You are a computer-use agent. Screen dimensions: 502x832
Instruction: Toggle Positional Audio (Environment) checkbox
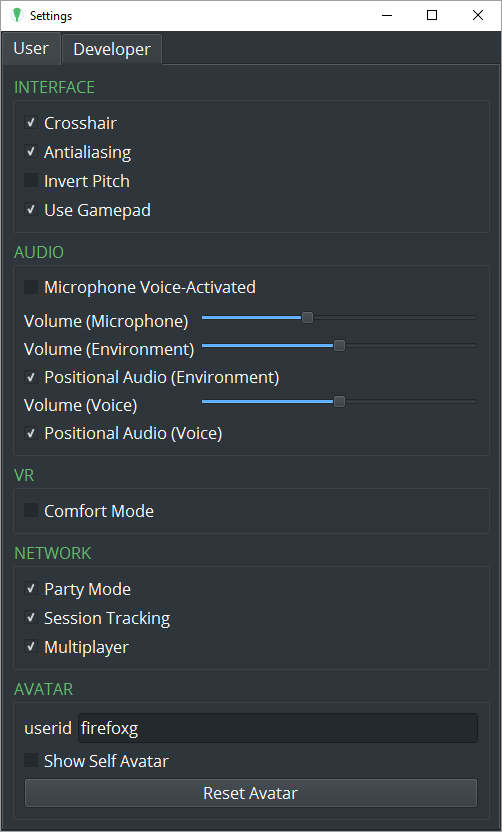[31, 377]
